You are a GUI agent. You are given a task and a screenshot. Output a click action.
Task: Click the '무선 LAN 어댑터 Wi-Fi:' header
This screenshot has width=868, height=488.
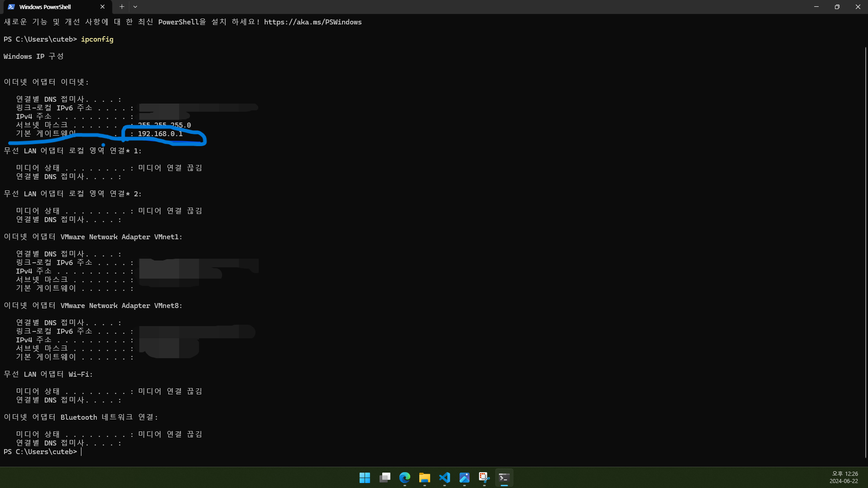[x=48, y=374]
